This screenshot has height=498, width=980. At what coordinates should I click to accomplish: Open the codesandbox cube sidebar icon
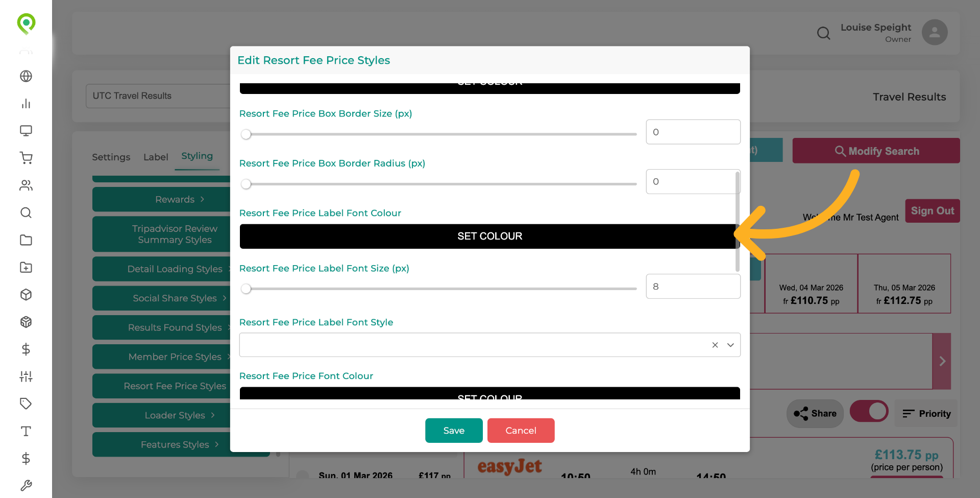coord(26,322)
